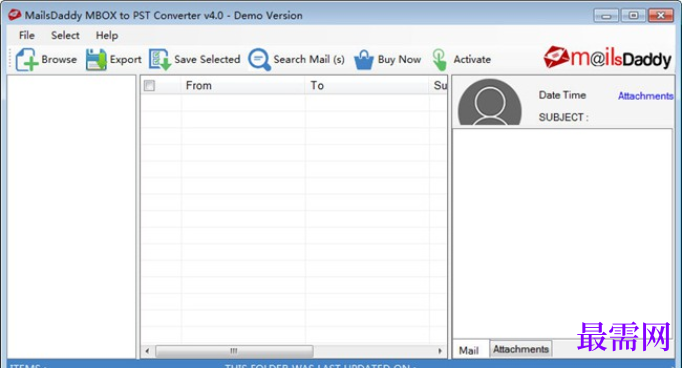The width and height of the screenshot is (689, 368).
Task: Minimize the MailsDaddy window
Action: 606,16
